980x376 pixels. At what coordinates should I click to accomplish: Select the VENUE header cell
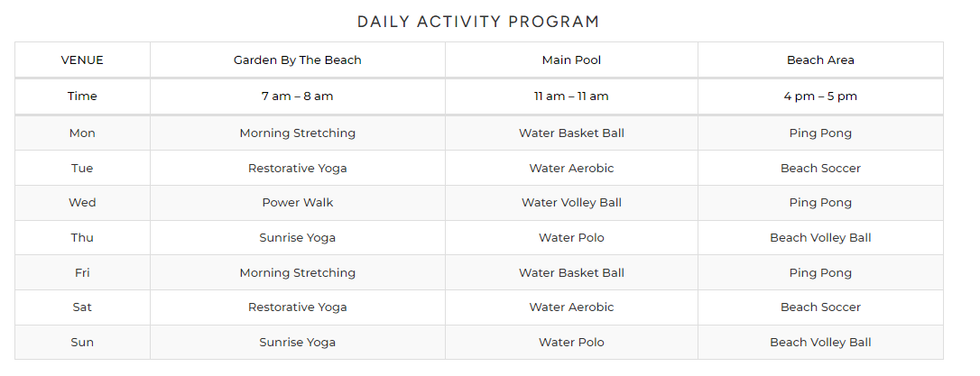[x=82, y=60]
